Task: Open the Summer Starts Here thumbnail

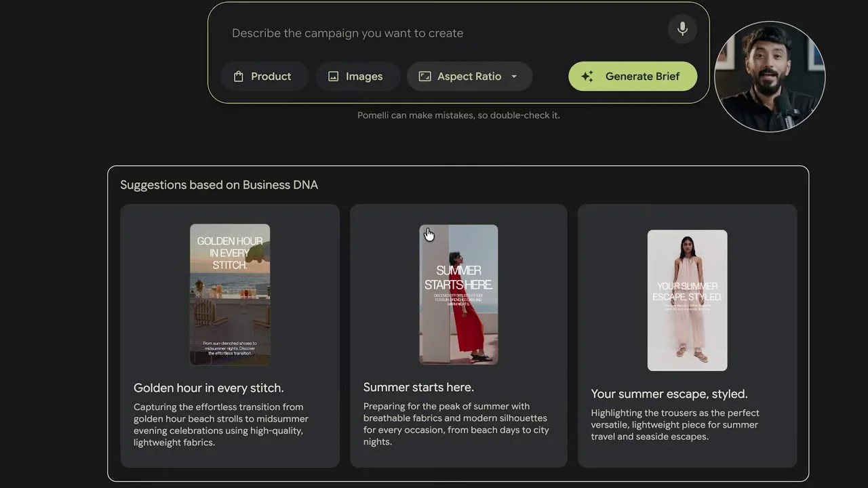Action: point(458,294)
